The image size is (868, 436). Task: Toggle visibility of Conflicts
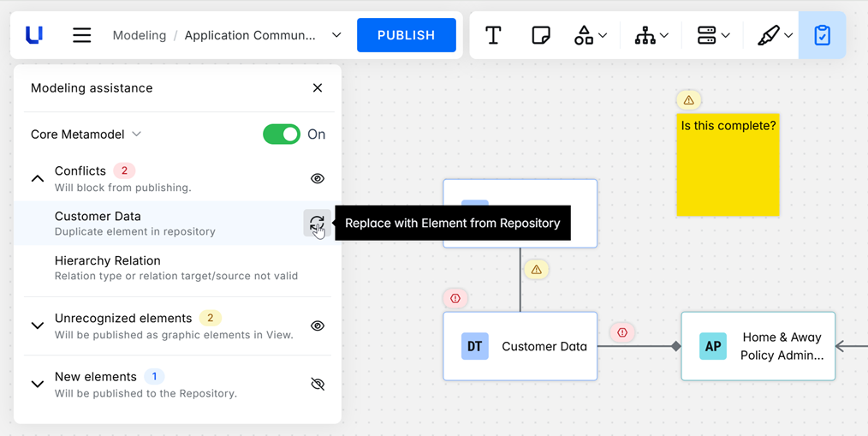click(318, 178)
